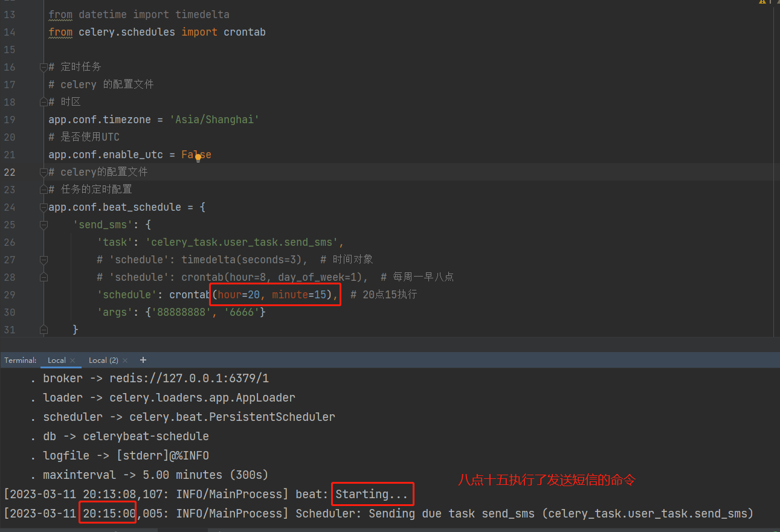
Task: Toggle the fold marker on line 27
Action: 43,260
